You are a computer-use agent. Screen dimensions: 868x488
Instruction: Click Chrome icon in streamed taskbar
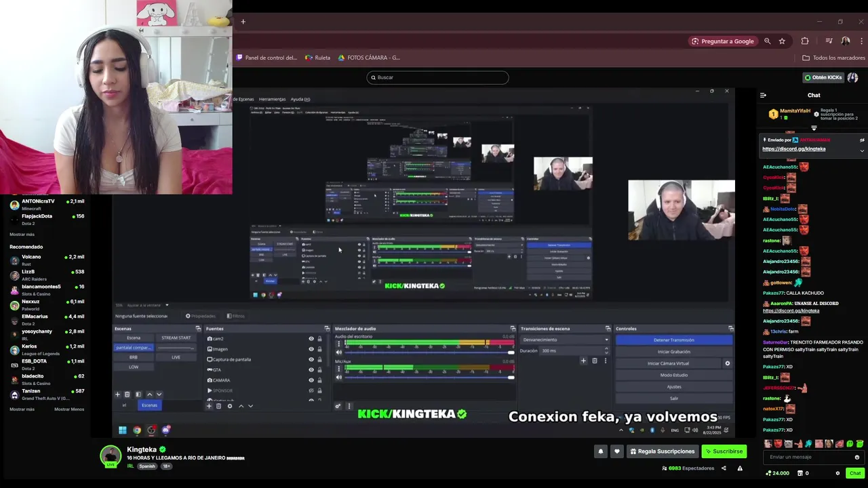click(x=137, y=430)
